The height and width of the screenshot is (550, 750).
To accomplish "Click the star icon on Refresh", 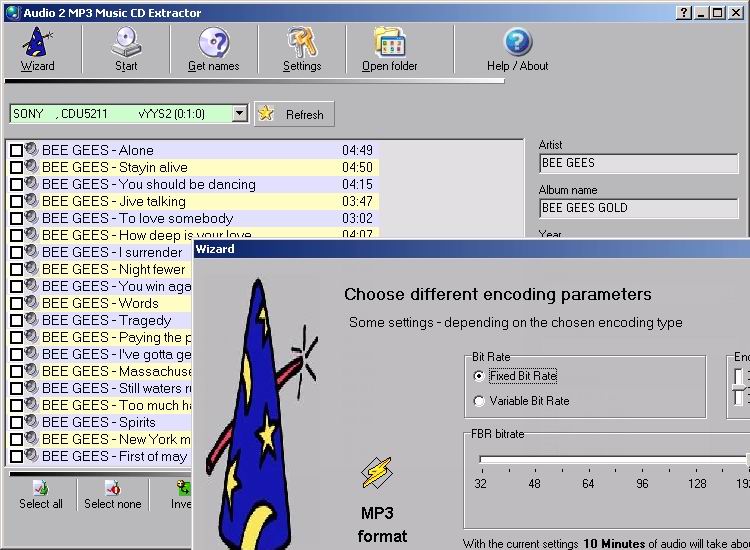I will [x=265, y=113].
